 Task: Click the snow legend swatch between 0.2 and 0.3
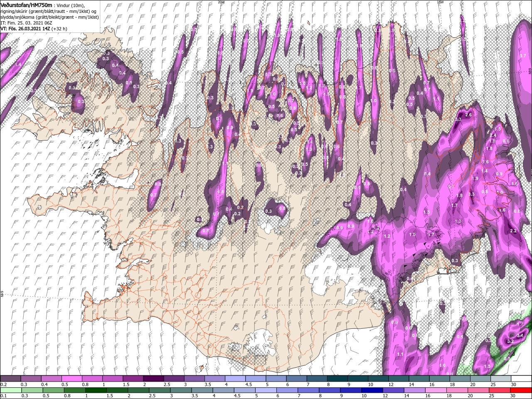10,379
